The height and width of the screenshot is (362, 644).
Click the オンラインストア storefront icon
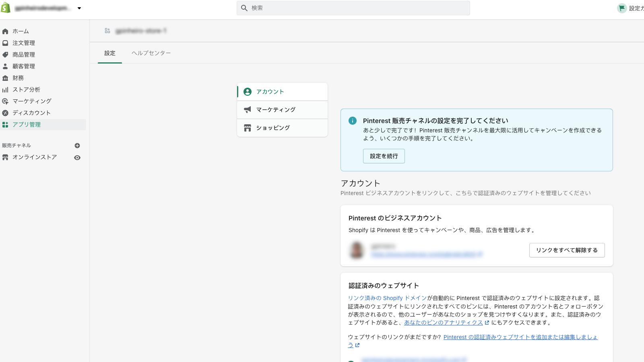(x=5, y=157)
